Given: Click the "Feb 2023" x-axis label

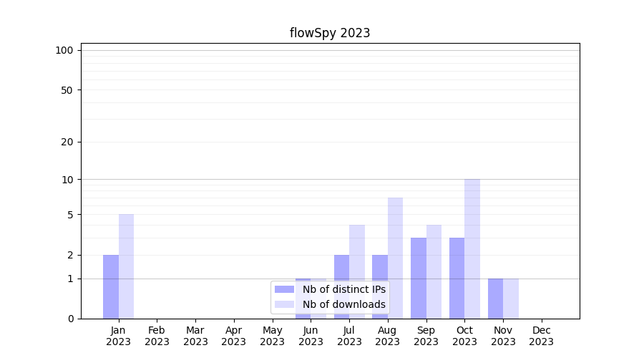Looking at the screenshot, I should pos(157,336).
